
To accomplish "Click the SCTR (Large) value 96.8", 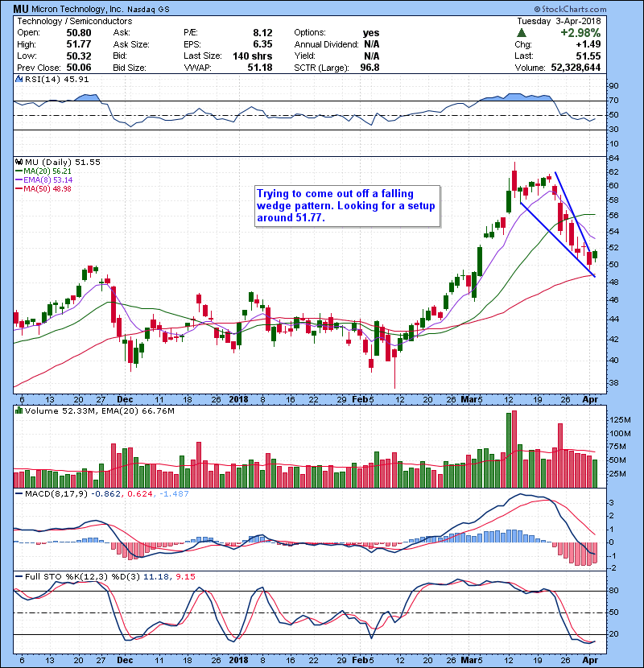I will tap(369, 68).
